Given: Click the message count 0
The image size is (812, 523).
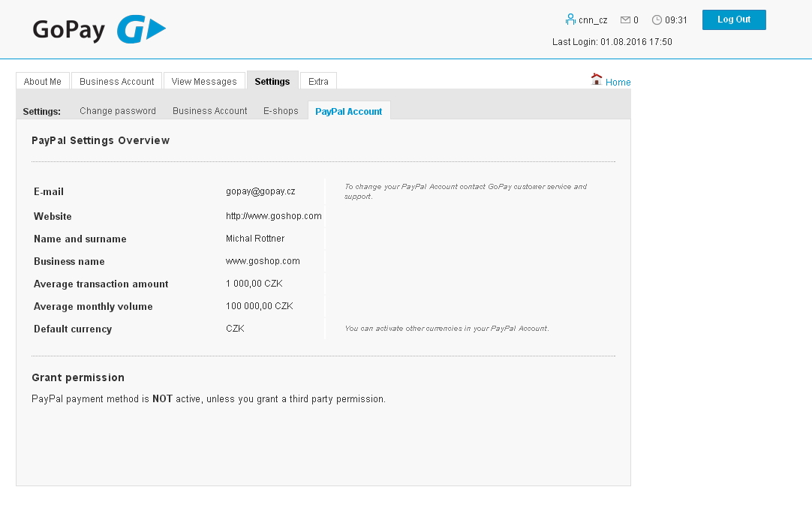Looking at the screenshot, I should pos(636,20).
